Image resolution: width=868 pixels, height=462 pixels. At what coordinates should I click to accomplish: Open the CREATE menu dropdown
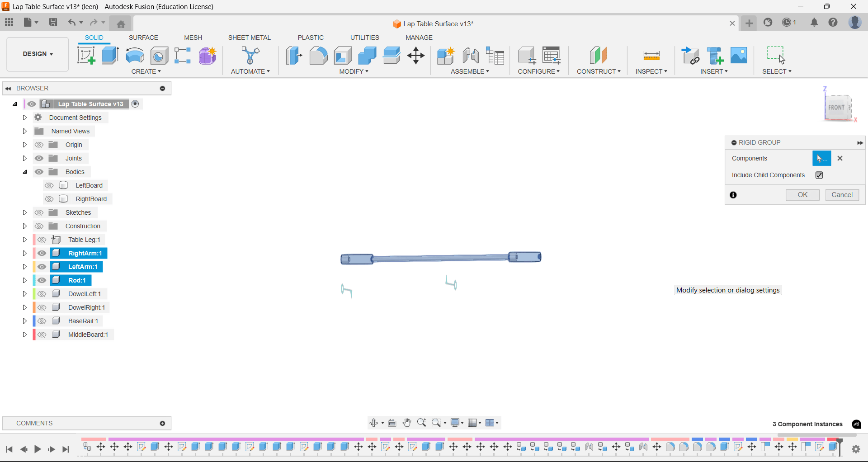point(146,71)
